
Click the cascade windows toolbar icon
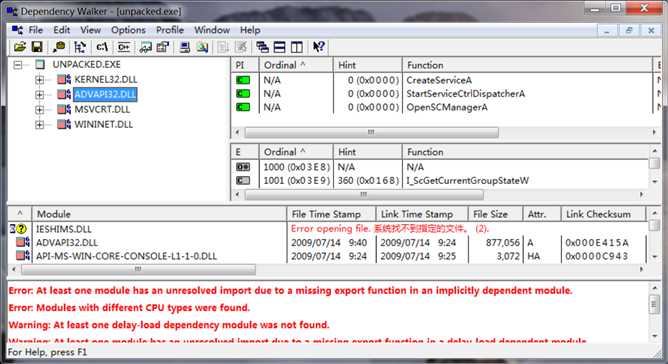coord(262,47)
